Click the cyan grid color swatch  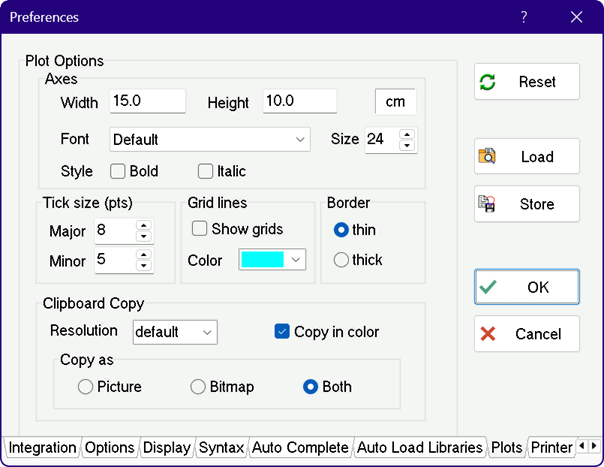[x=262, y=260]
